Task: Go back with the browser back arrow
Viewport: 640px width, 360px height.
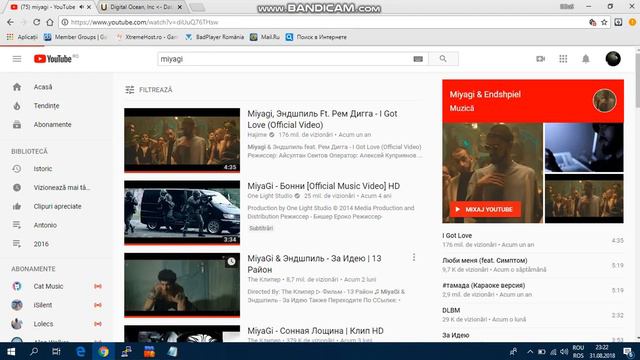Action: 10,22
